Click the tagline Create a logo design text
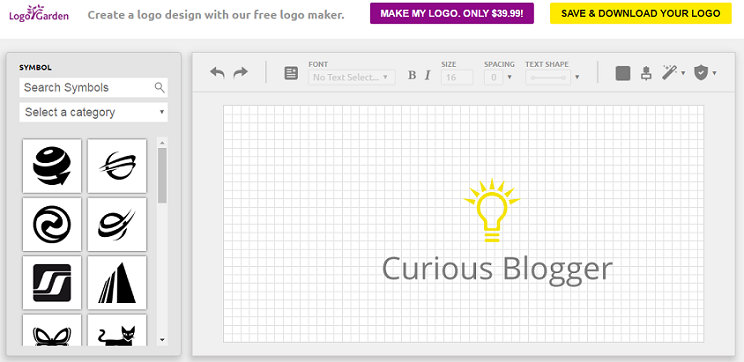 click(x=216, y=15)
